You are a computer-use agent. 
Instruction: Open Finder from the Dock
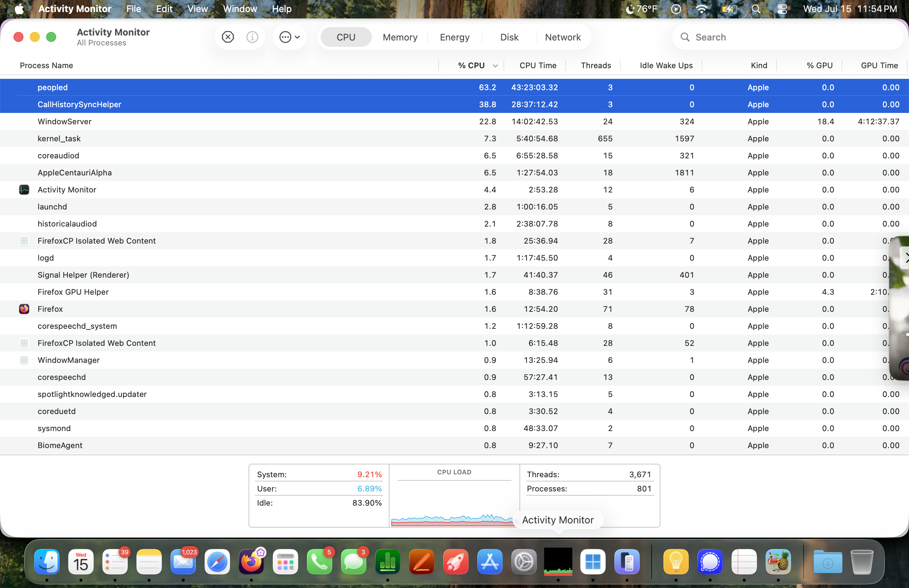tap(47, 561)
